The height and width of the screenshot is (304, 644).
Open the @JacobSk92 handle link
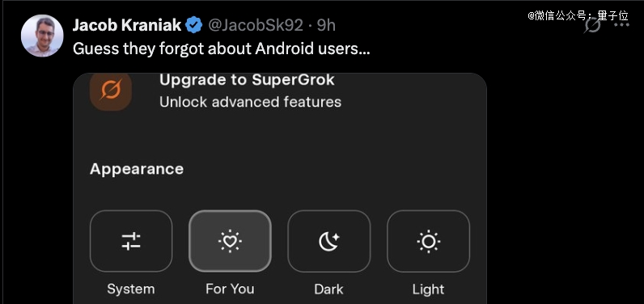point(256,25)
